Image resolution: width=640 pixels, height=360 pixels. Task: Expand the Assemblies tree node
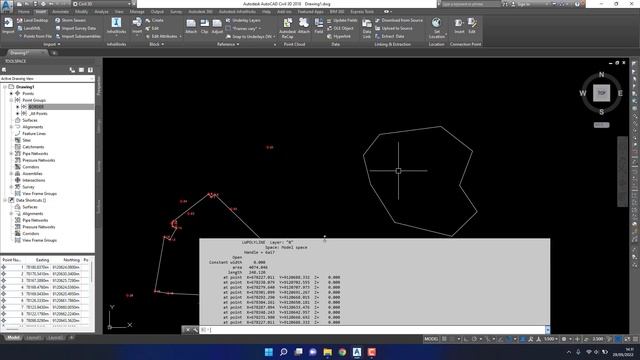pos(11,173)
